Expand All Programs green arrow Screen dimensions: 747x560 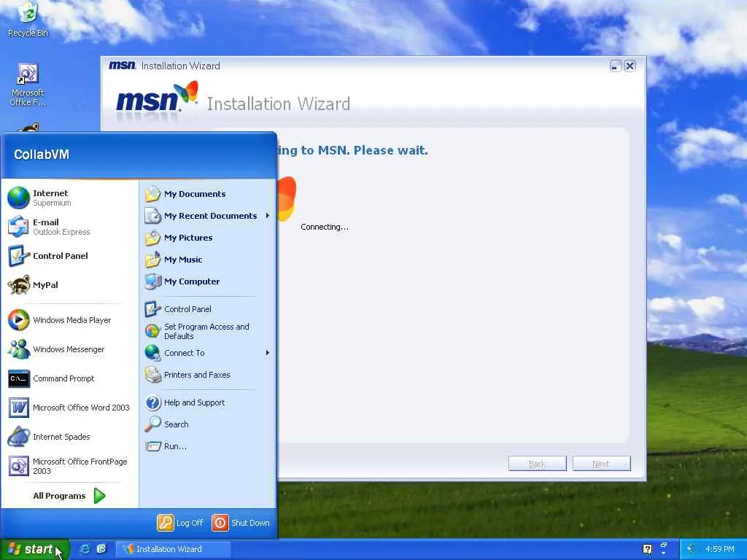99,496
